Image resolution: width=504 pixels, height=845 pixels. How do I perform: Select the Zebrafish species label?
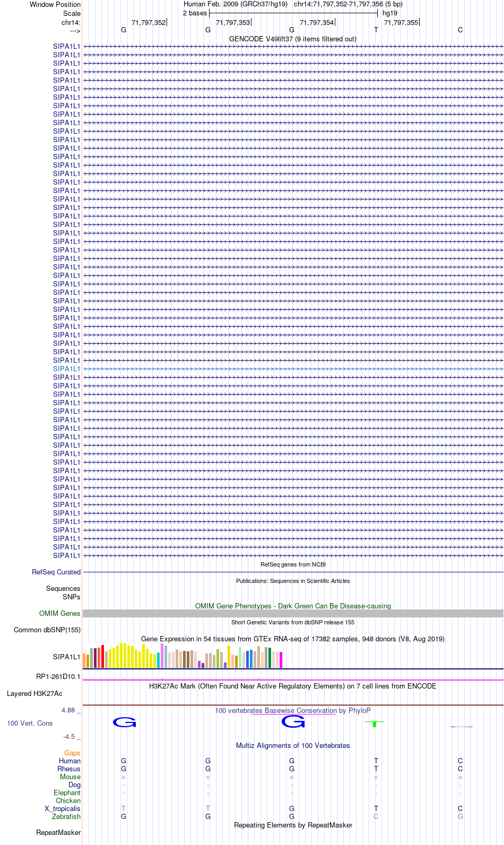coord(66,816)
